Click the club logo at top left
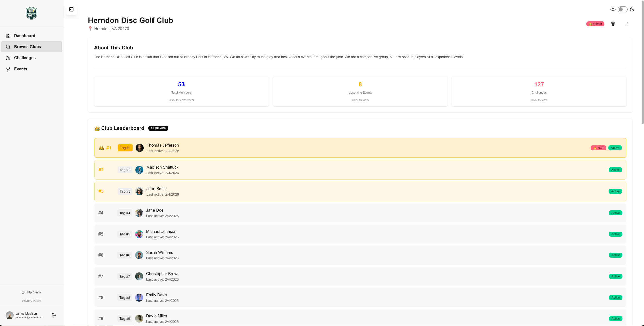This screenshot has height=326, width=644. [31, 13]
